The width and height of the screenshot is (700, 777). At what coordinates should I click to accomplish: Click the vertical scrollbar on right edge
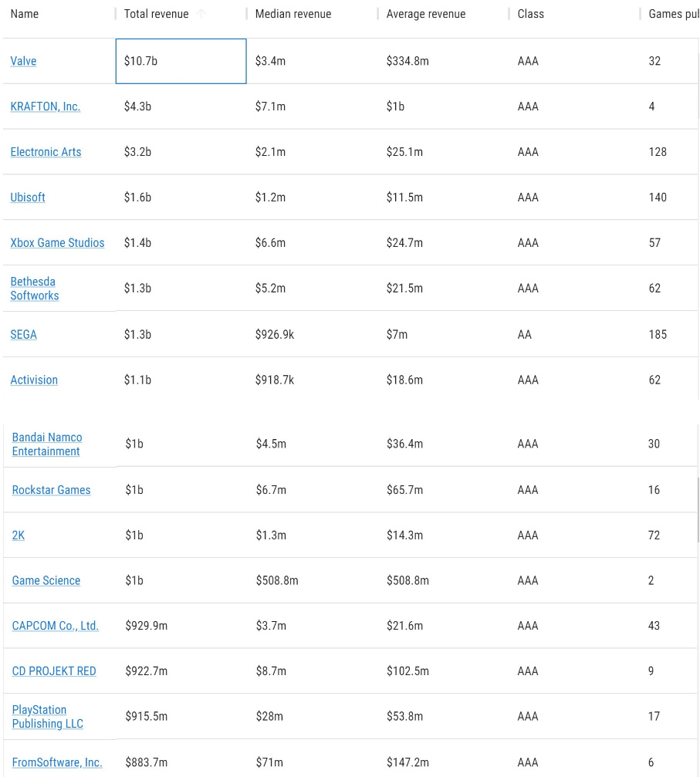[698, 509]
